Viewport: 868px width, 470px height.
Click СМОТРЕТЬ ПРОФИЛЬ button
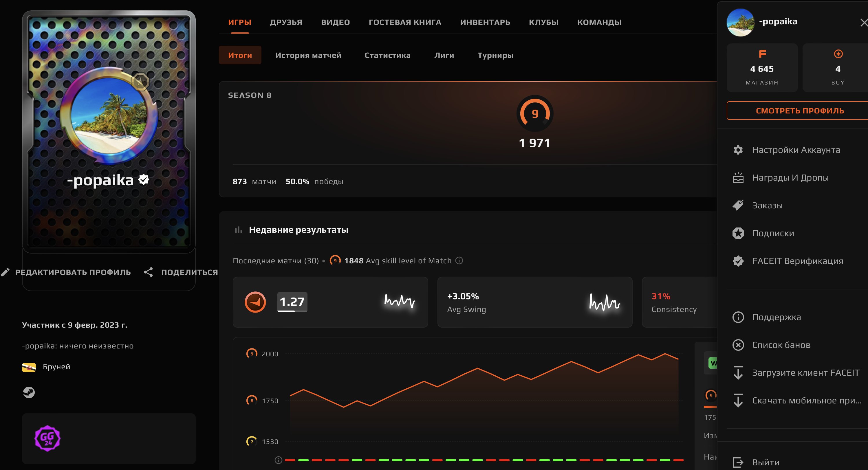(x=798, y=111)
